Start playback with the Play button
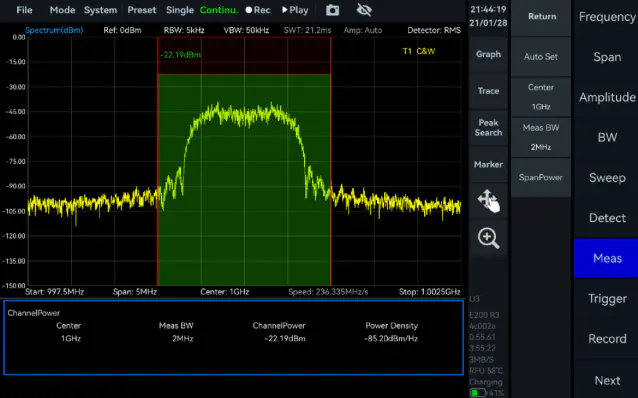Image resolution: width=638 pixels, height=398 pixels. tap(295, 10)
